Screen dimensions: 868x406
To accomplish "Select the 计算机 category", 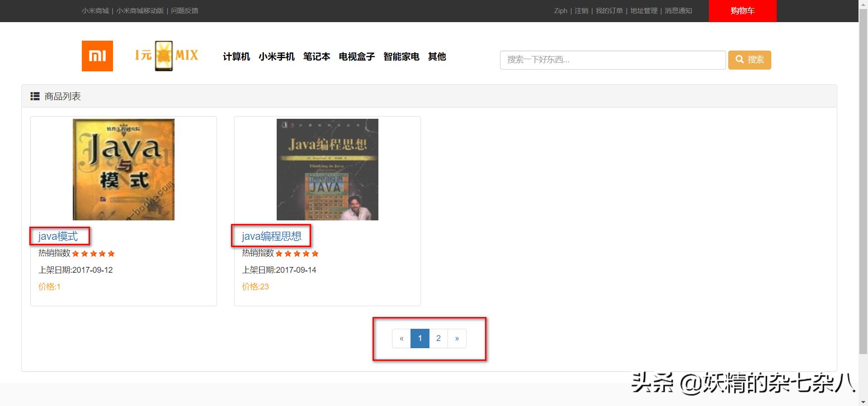I will [x=236, y=56].
